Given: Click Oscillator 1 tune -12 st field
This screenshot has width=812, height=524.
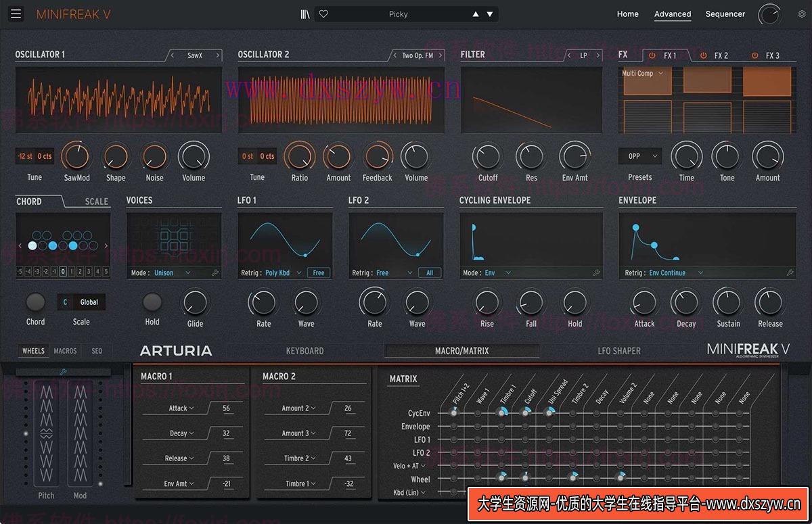Looking at the screenshot, I should coord(25,156).
